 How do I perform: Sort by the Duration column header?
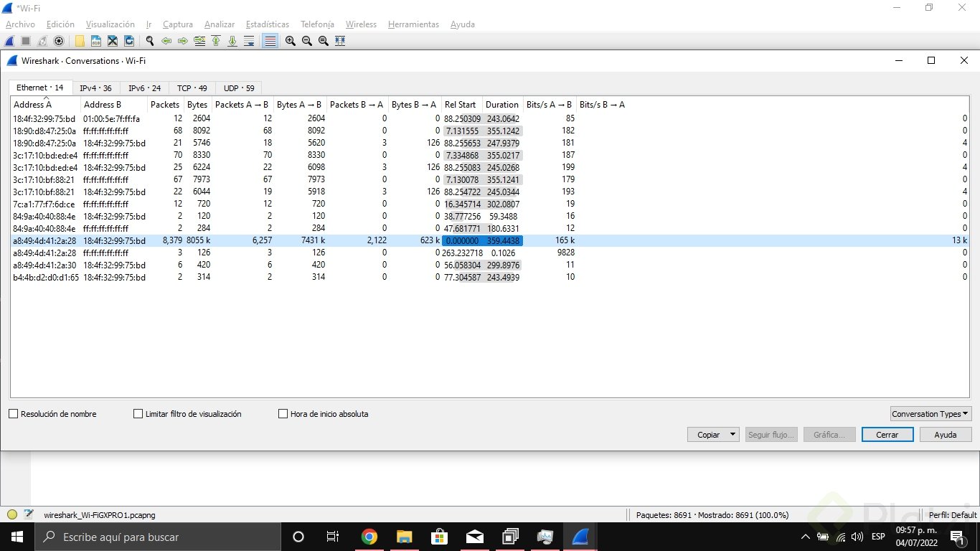coord(502,105)
